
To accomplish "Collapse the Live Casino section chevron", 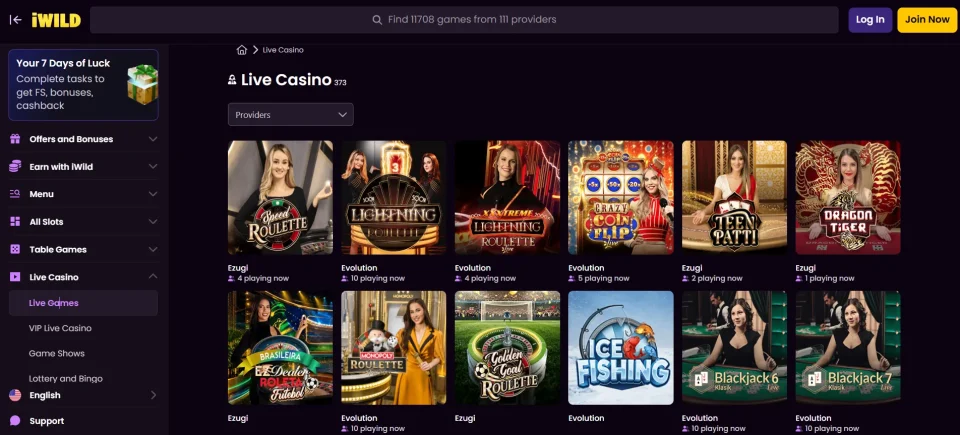I will click(152, 277).
